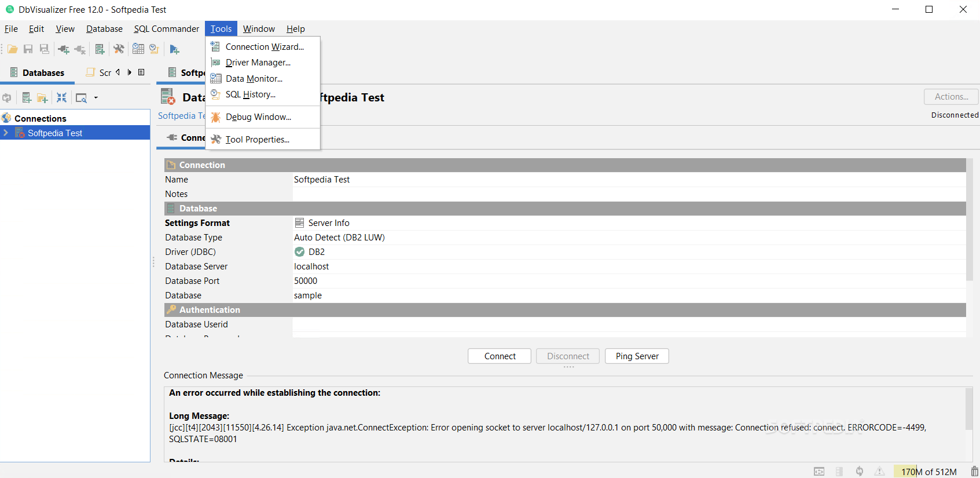980x478 pixels.
Task: Click the Connection Message vertical scrollbar
Action: click(969, 408)
